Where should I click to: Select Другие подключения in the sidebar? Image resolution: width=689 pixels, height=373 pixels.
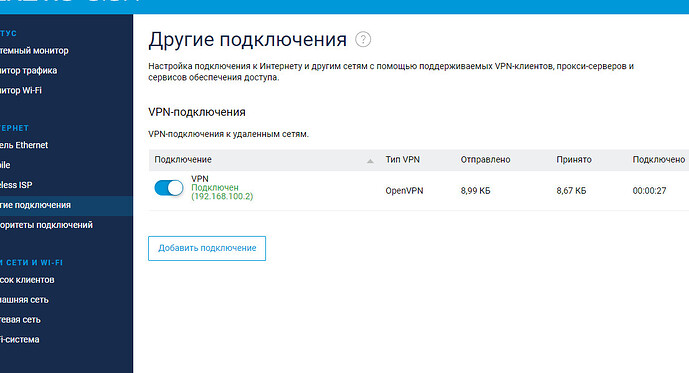point(66,205)
